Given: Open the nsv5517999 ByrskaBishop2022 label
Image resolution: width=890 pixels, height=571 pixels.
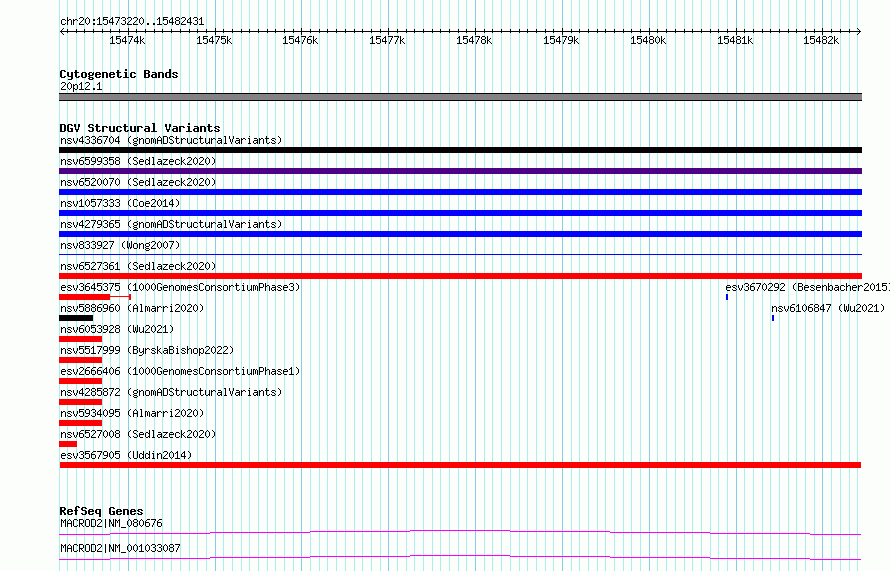Looking at the screenshot, I should coord(147,350).
